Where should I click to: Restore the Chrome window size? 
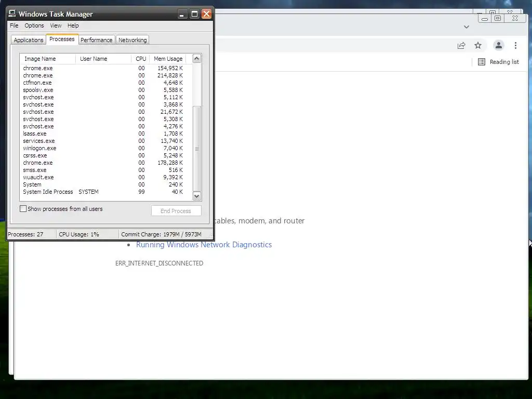click(x=498, y=18)
